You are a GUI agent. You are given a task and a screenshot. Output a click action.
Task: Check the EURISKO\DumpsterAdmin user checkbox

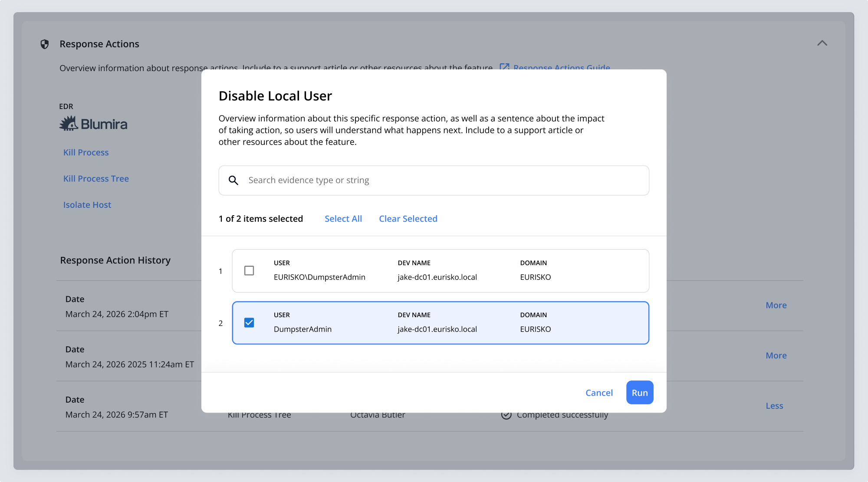[x=249, y=271]
